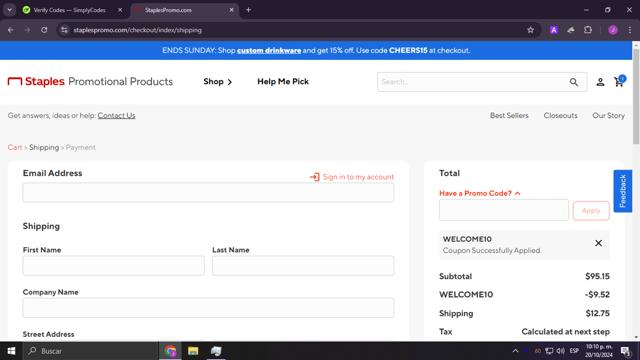The width and height of the screenshot is (640, 360).
Task: Focus the Last Name field
Action: (303, 265)
